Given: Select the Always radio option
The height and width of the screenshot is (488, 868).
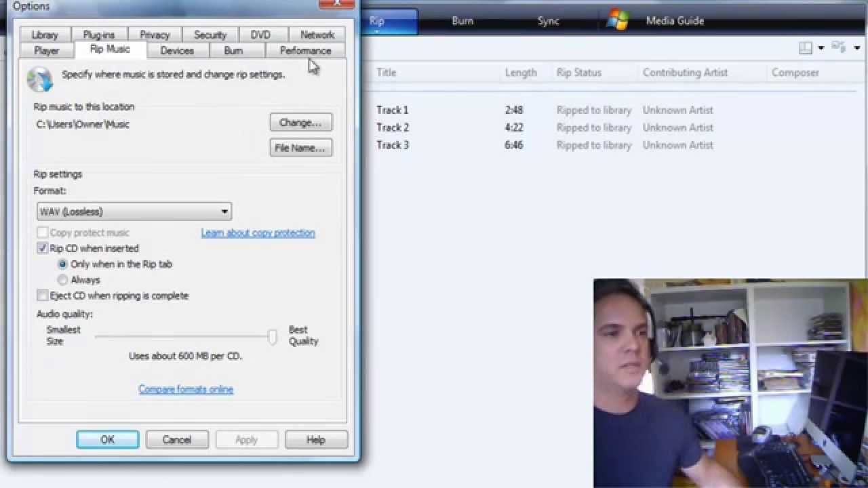Looking at the screenshot, I should pyautogui.click(x=63, y=280).
